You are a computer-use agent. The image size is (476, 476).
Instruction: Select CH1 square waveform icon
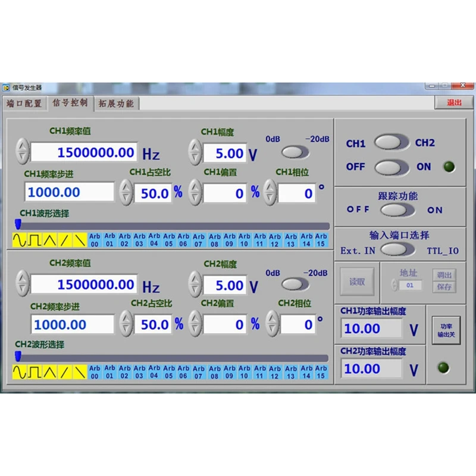pos(35,240)
